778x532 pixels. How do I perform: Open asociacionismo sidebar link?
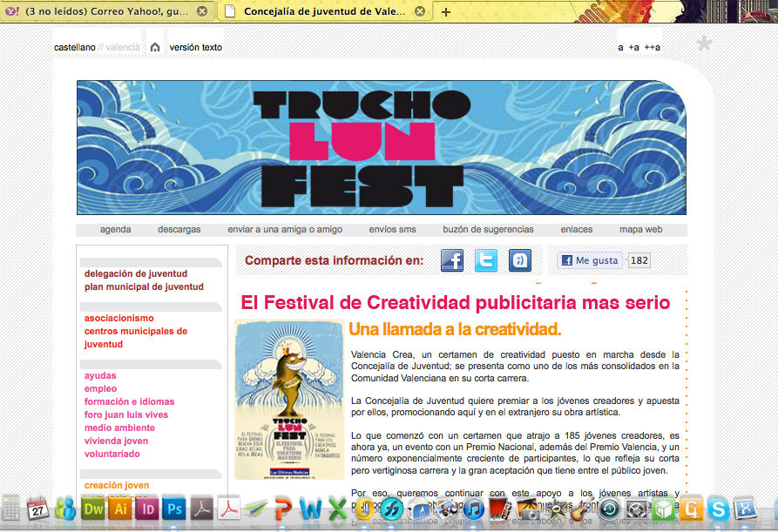tap(119, 319)
